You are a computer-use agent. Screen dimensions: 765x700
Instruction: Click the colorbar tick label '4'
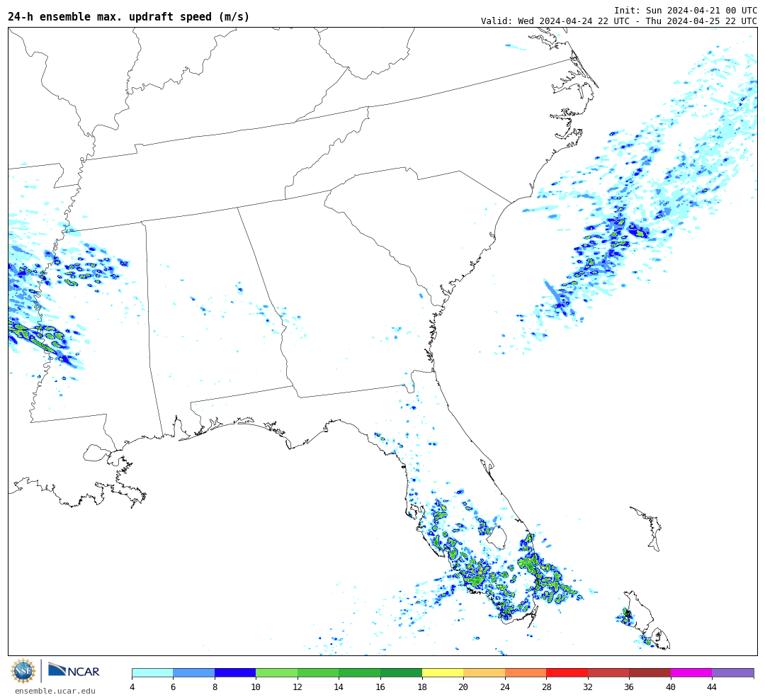132,687
